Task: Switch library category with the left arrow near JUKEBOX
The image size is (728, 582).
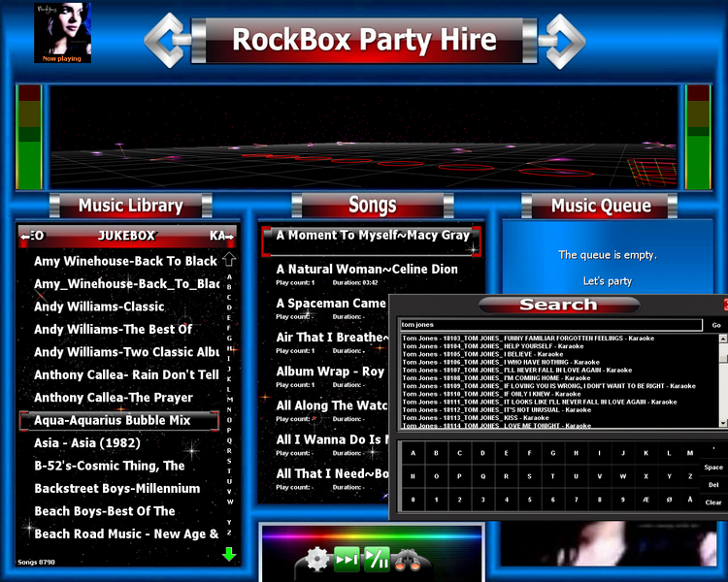Action: tap(25, 237)
